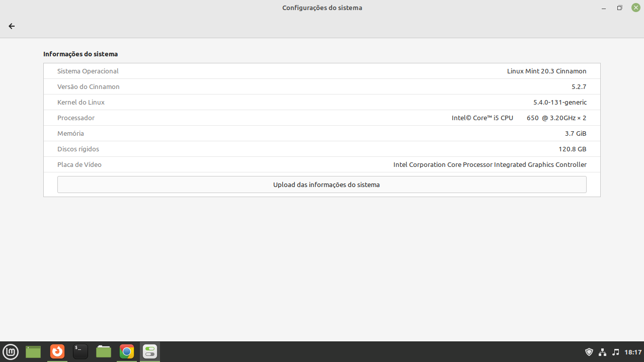Select the disk value 120.8 GB
644x362 pixels.
click(573, 149)
